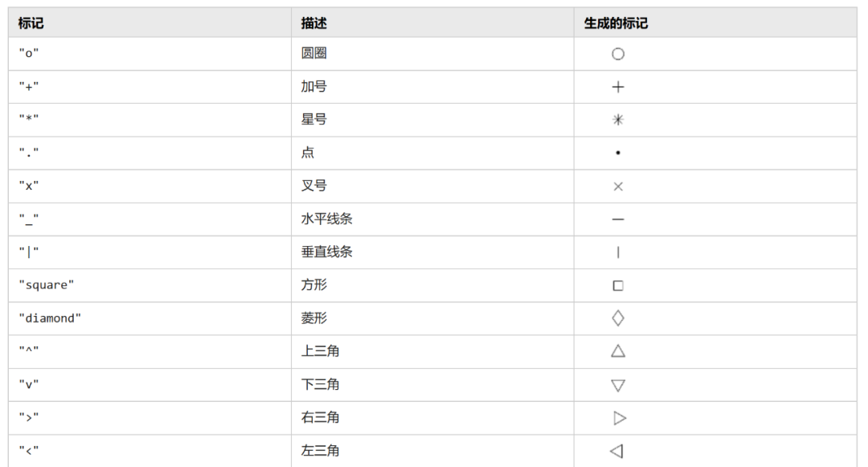868x467 pixels.
Task: Click the horizontal line marker symbol
Action: click(618, 219)
